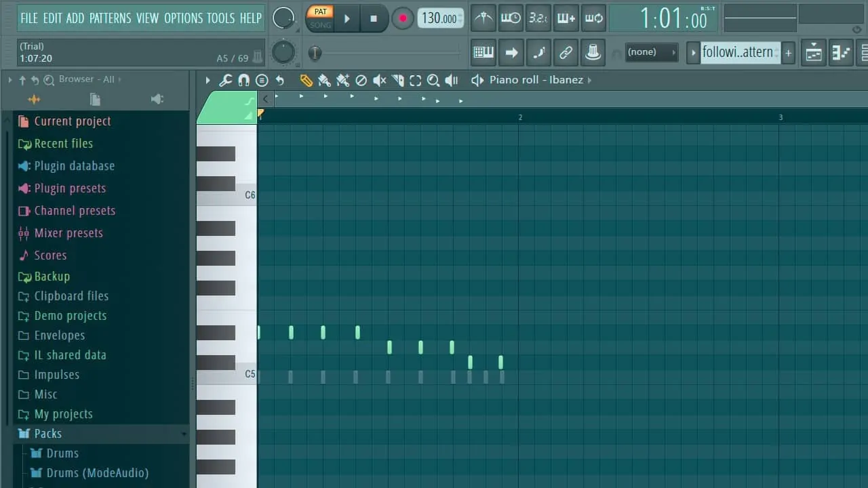Choose the Delete tool in piano roll
This screenshot has height=488, width=868.
361,81
